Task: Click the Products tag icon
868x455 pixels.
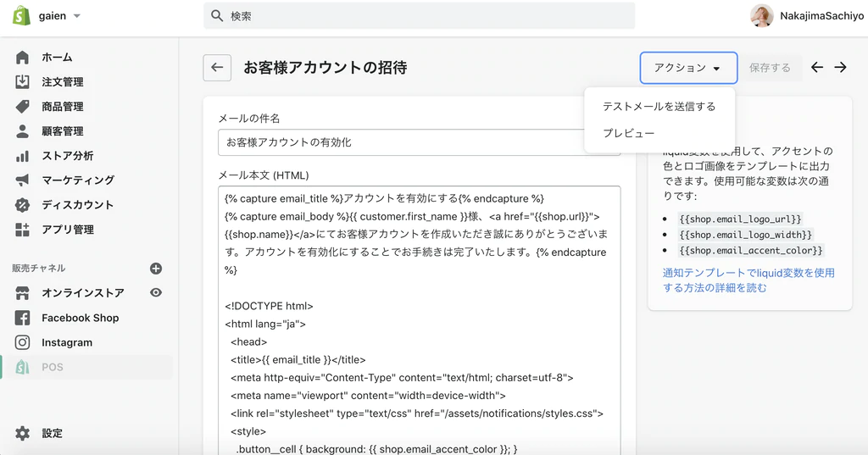Action: pos(23,107)
